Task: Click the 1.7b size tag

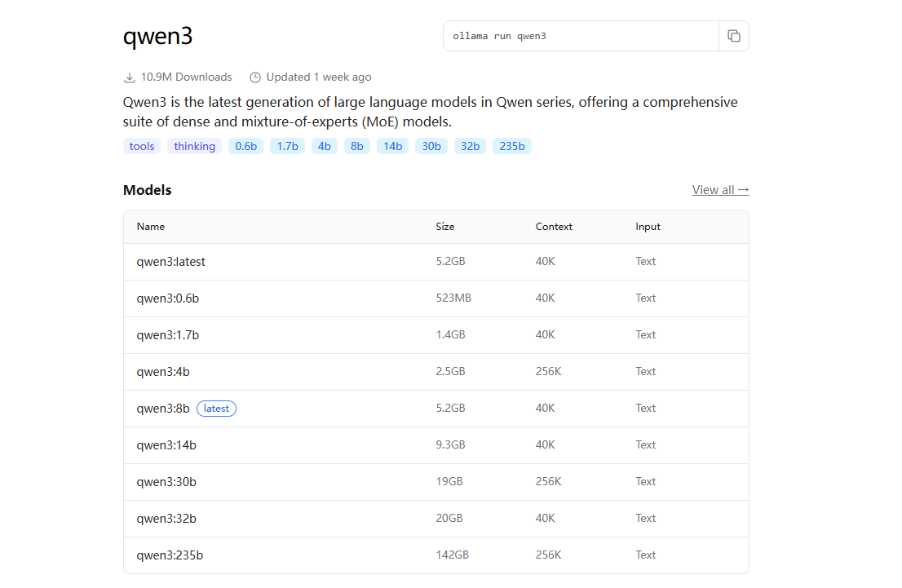Action: pos(287,146)
